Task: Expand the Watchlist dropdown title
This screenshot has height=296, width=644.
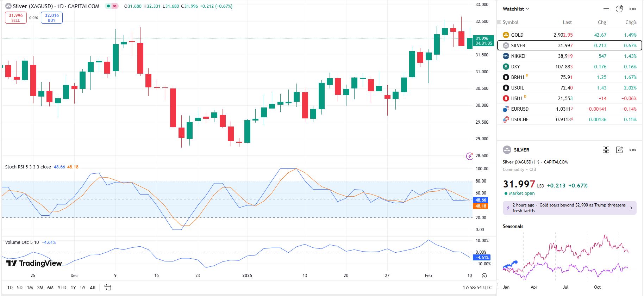Action: point(515,9)
